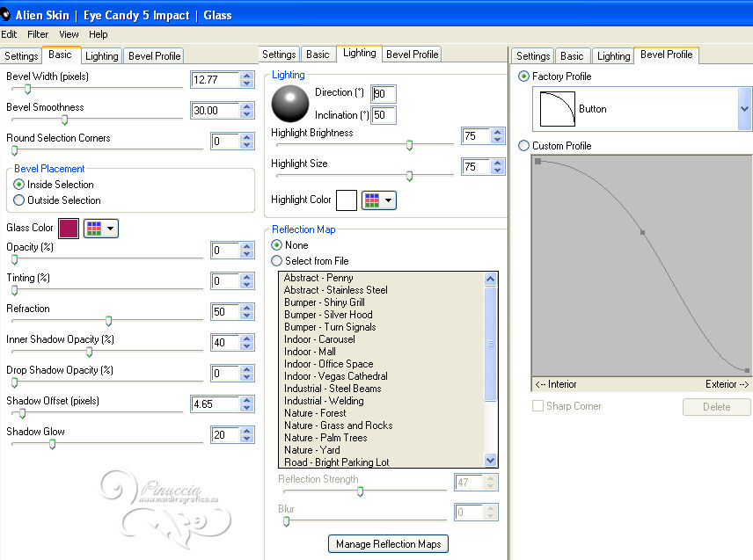Click the Bevel Smoothness spinner arrows
753x560 pixels.
[247, 111]
